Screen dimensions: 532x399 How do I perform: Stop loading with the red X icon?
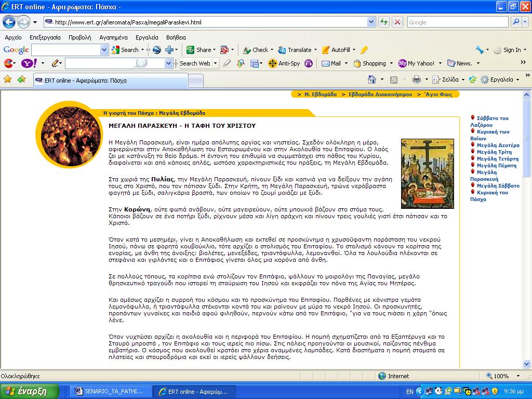coord(397,22)
